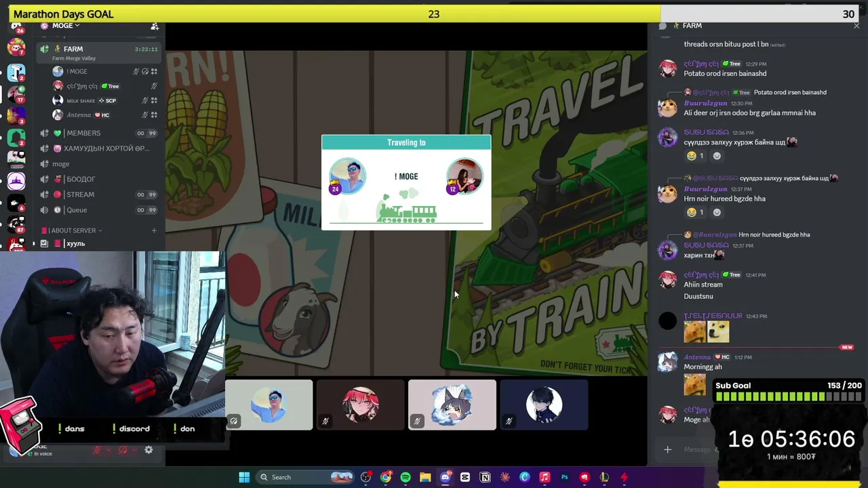Open the attach plus button in message box

click(667, 449)
